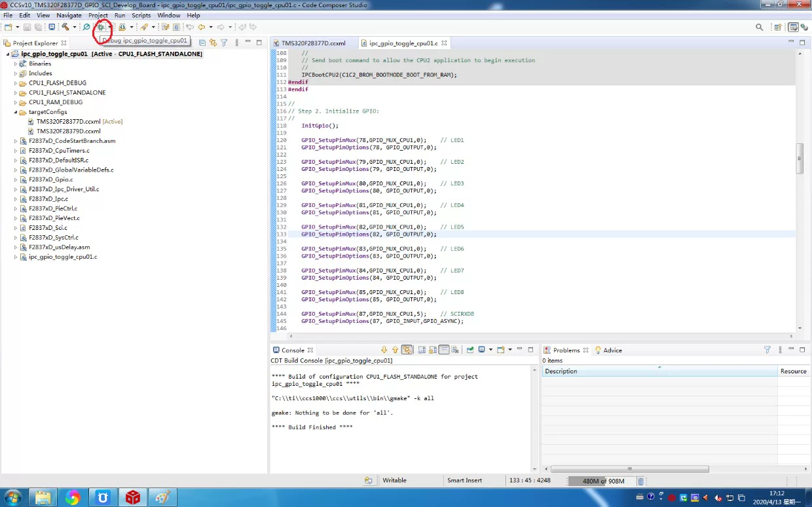
Task: Click the Resource column header
Action: pyautogui.click(x=794, y=371)
